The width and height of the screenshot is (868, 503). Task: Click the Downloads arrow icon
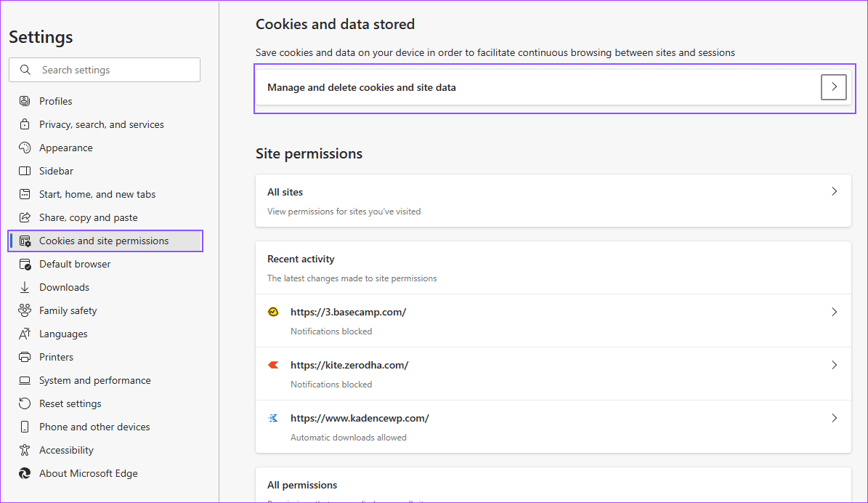point(24,287)
